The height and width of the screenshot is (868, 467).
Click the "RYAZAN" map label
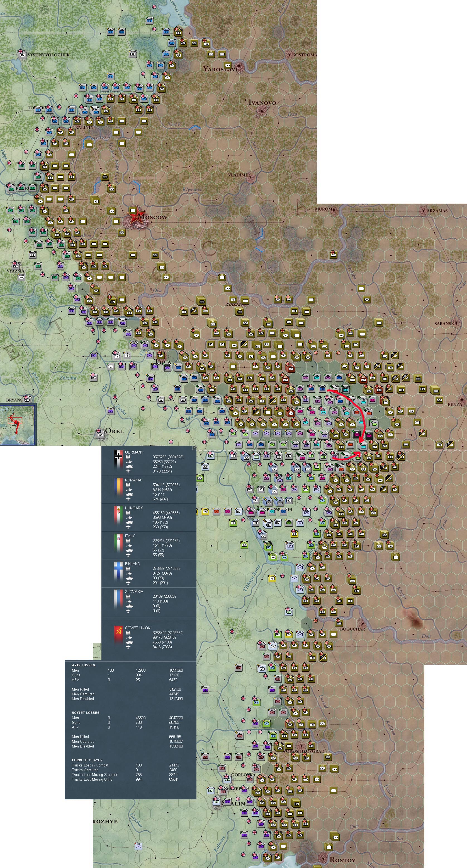coord(233,304)
